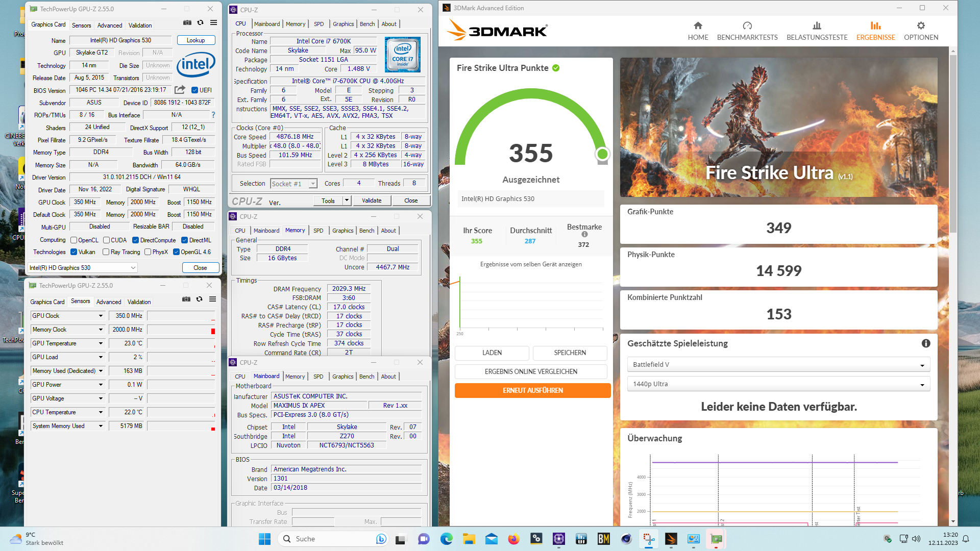Click the SPEICHERN button
The width and height of the screenshot is (980, 551).
coord(570,353)
